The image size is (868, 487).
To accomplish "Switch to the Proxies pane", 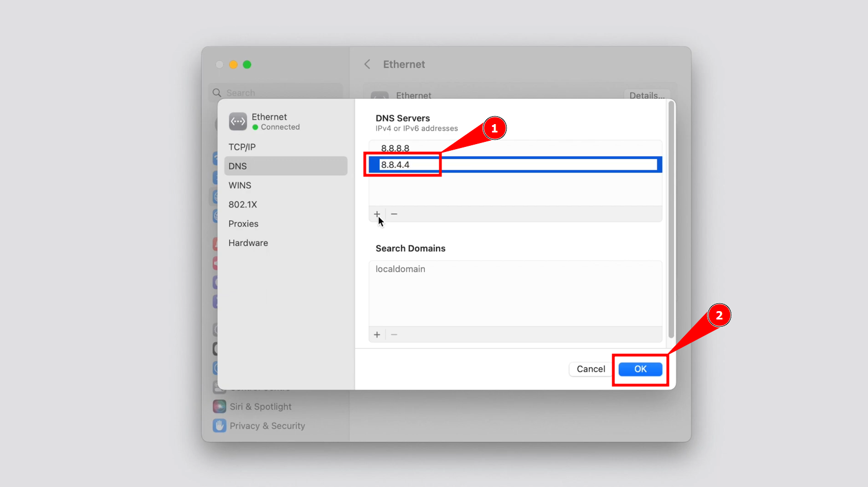I will point(244,223).
